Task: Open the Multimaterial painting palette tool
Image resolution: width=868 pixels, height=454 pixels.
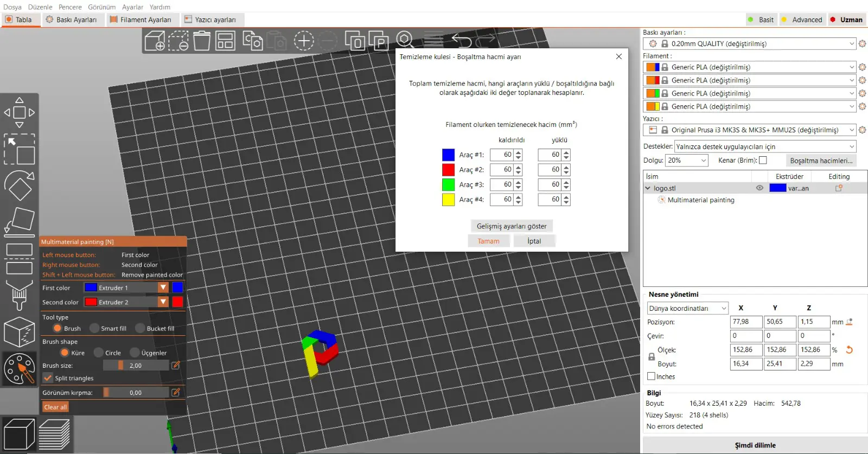Action: 20,368
